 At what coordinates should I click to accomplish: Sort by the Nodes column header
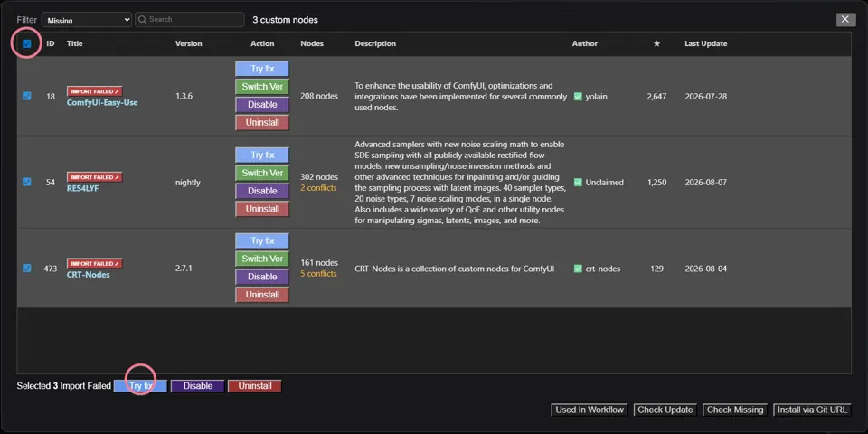pyautogui.click(x=312, y=43)
